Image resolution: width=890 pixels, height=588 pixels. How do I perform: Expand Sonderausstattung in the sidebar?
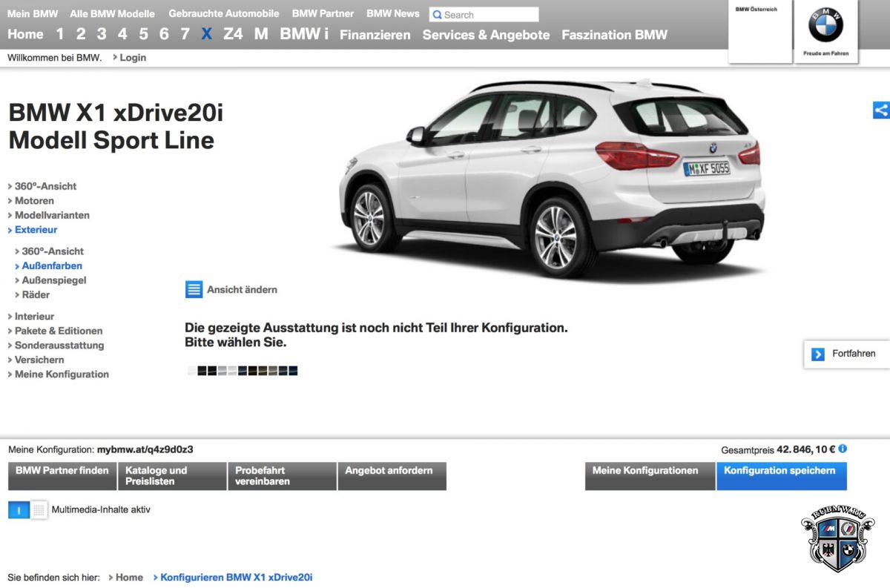tap(59, 346)
